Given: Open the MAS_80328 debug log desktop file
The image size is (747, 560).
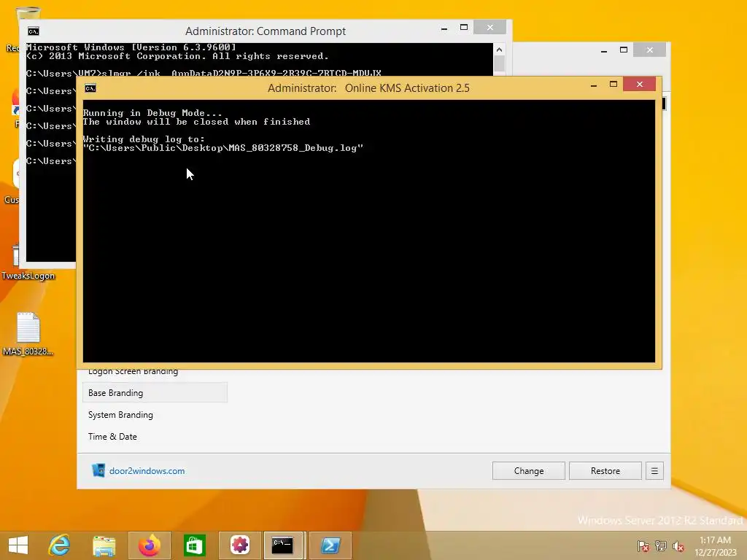Looking at the screenshot, I should tap(28, 333).
